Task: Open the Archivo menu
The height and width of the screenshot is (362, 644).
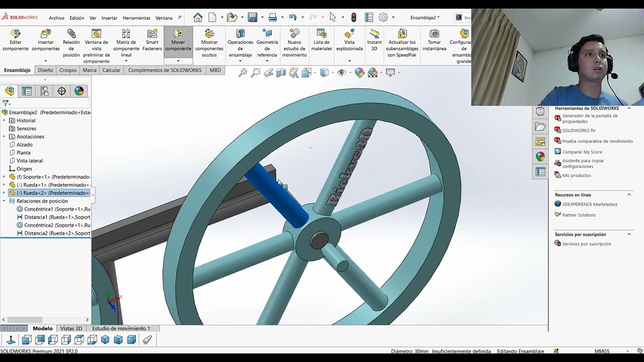Action: pos(56,18)
